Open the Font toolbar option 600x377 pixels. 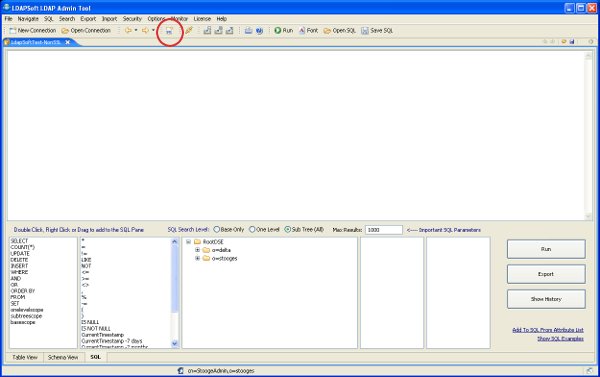(x=308, y=31)
